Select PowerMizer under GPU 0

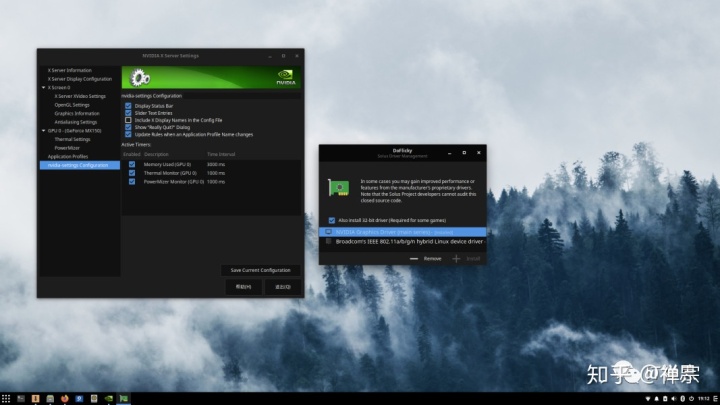point(67,148)
